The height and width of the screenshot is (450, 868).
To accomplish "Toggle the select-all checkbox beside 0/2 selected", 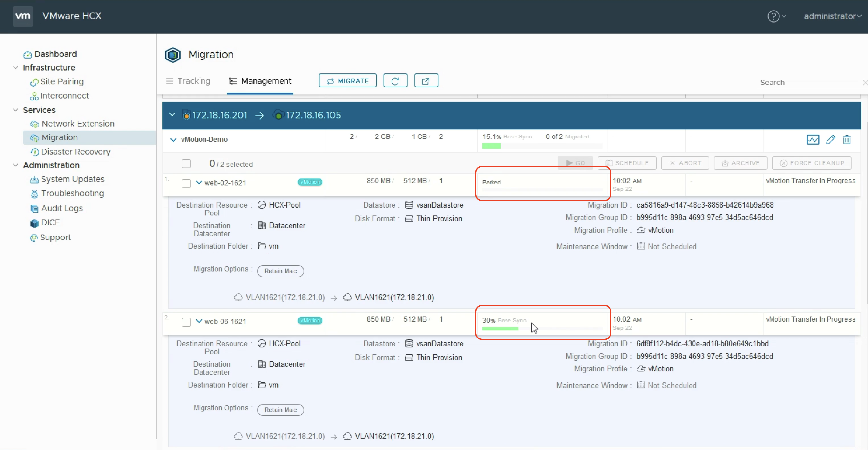I will pyautogui.click(x=186, y=163).
